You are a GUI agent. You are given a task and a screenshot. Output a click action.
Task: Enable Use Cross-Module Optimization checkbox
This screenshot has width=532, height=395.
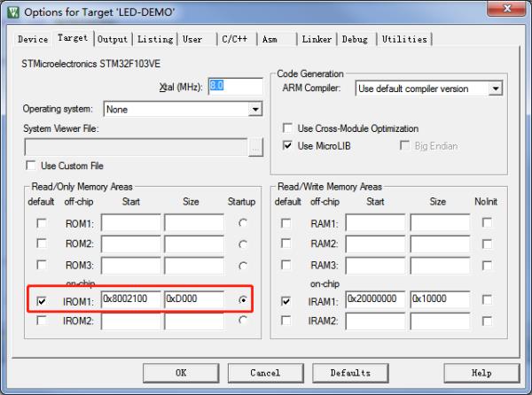click(x=287, y=128)
